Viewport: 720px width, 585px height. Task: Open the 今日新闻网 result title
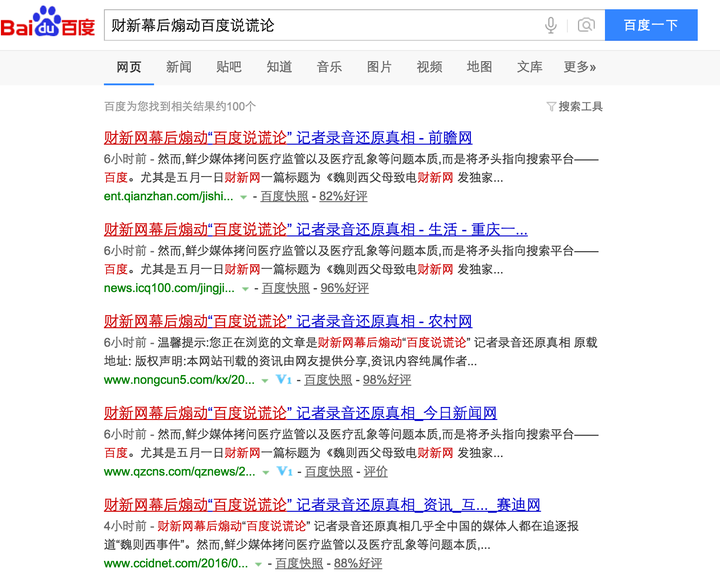(x=300, y=413)
